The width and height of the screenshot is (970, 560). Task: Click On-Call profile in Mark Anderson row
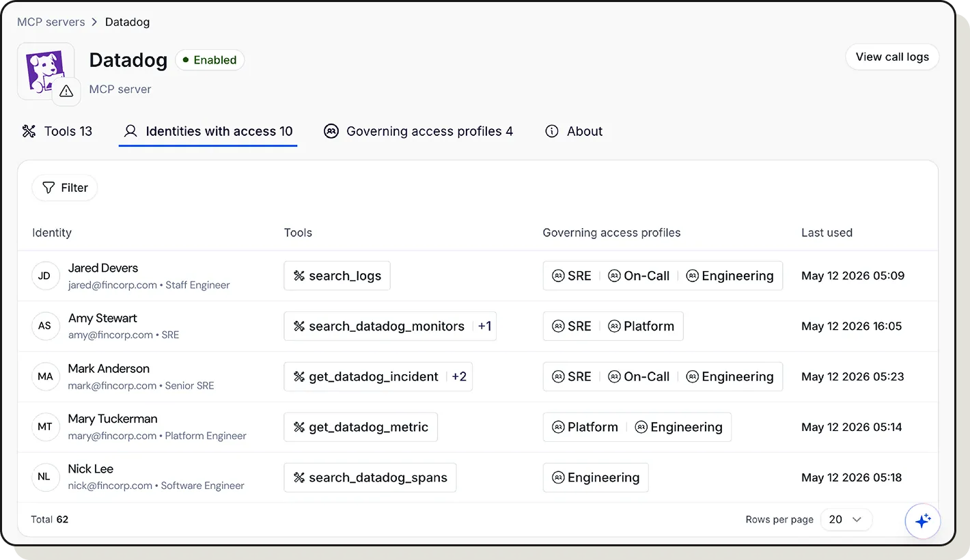tap(639, 376)
